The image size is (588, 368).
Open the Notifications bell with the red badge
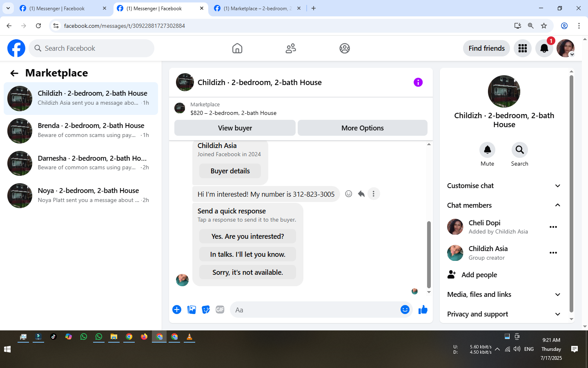pos(544,48)
